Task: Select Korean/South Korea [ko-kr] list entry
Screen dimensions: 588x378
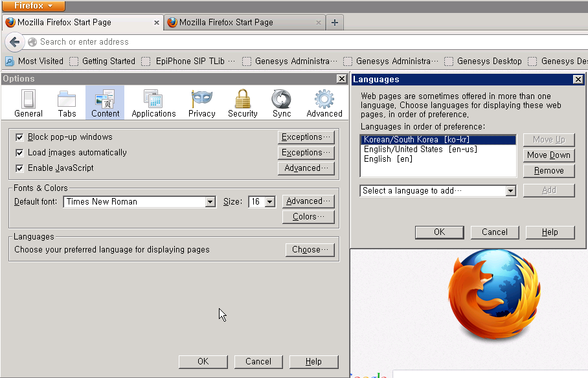Action: [x=438, y=140]
